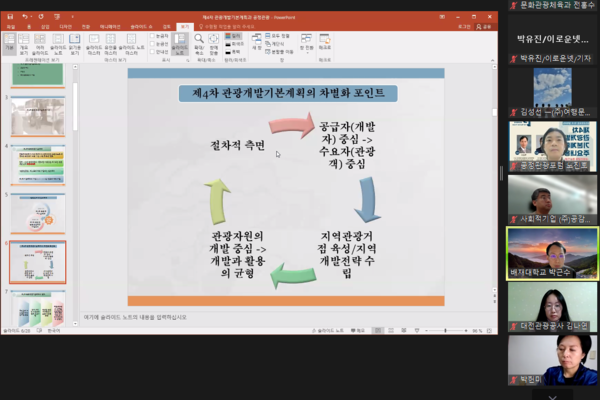Click Slide Sorter icon in status bar
The width and height of the screenshot is (600, 400).
(391, 331)
